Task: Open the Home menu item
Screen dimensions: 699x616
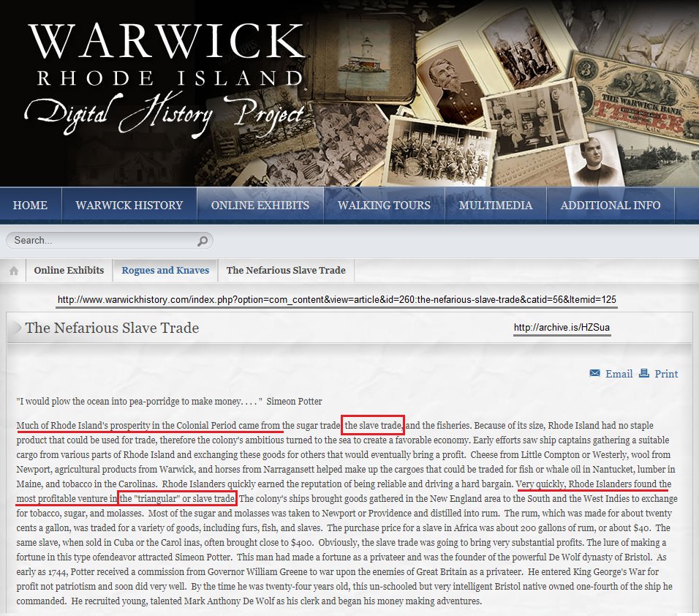Action: point(31,206)
